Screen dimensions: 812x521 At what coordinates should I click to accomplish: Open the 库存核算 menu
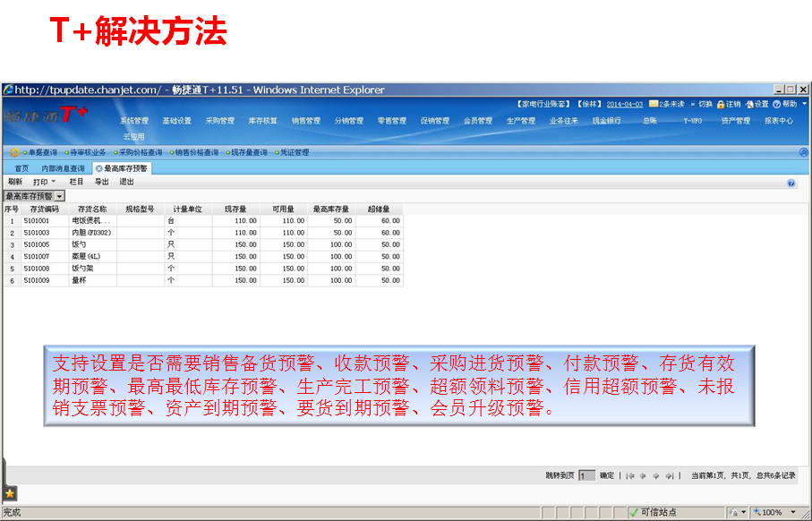pos(263,121)
